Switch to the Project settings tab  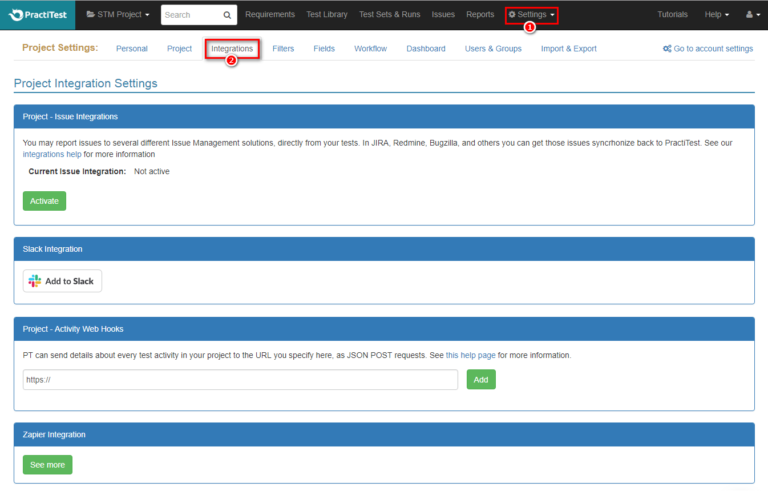pyautogui.click(x=179, y=49)
